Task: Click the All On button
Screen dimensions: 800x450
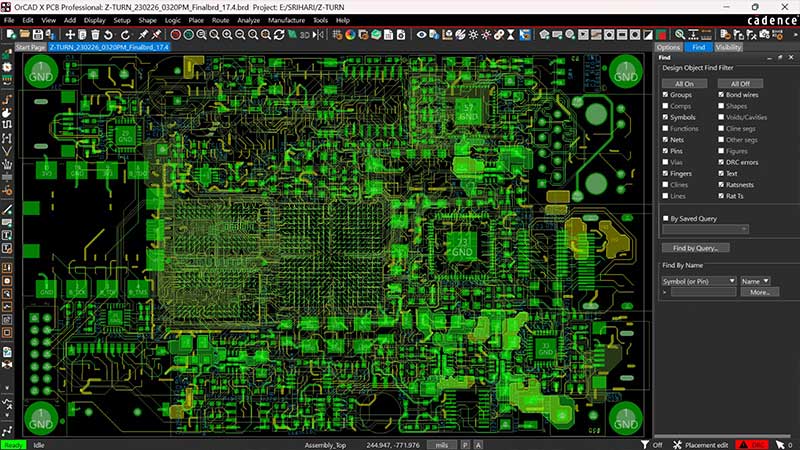Action: (x=684, y=84)
